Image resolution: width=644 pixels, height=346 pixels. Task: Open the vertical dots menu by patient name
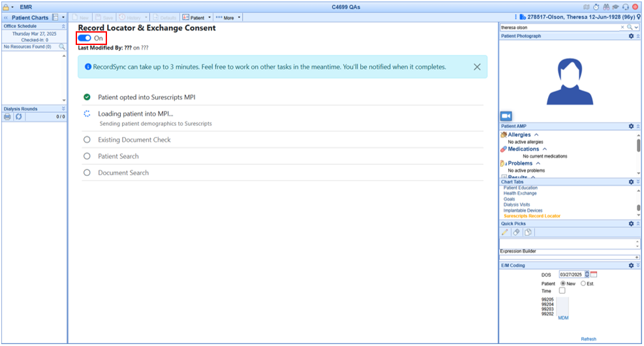point(515,17)
